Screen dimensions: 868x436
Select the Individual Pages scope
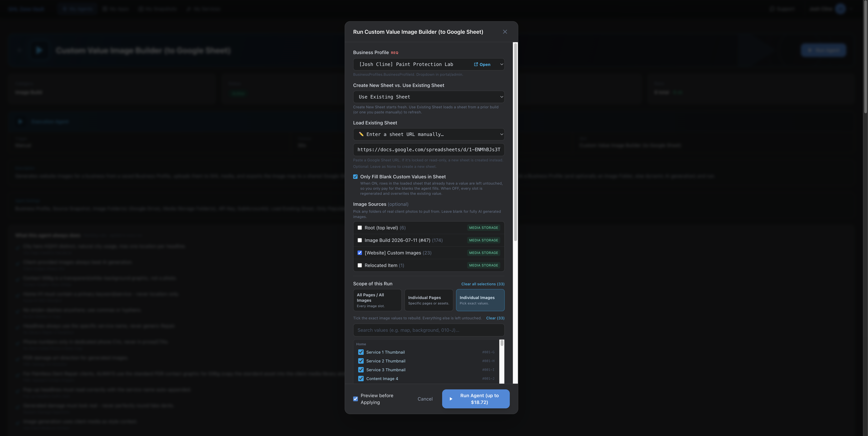coord(429,300)
